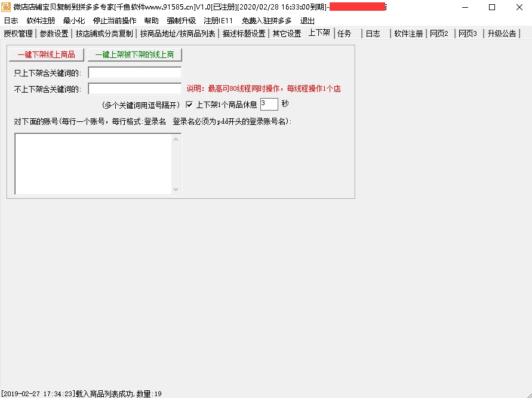Maximize the window
This screenshot has height=398, width=532.
[492, 7]
